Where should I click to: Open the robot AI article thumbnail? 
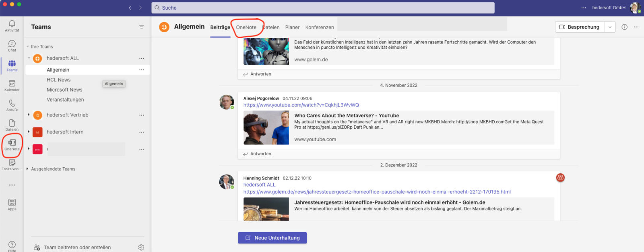click(266, 51)
